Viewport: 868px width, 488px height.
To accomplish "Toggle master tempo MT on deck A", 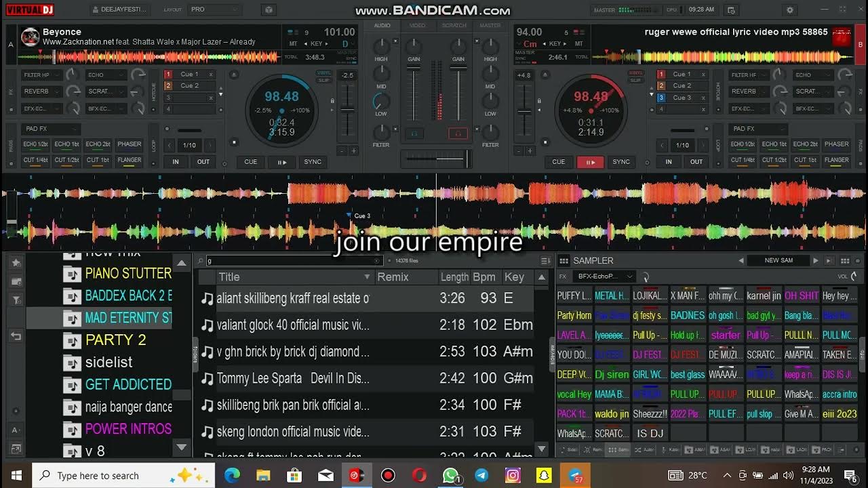I will click(x=294, y=43).
